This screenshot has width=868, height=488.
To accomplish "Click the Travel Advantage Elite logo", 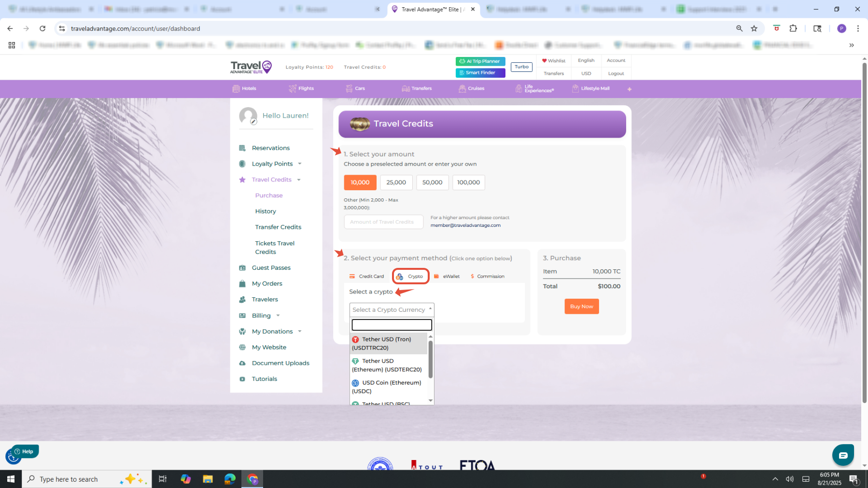I will (251, 67).
